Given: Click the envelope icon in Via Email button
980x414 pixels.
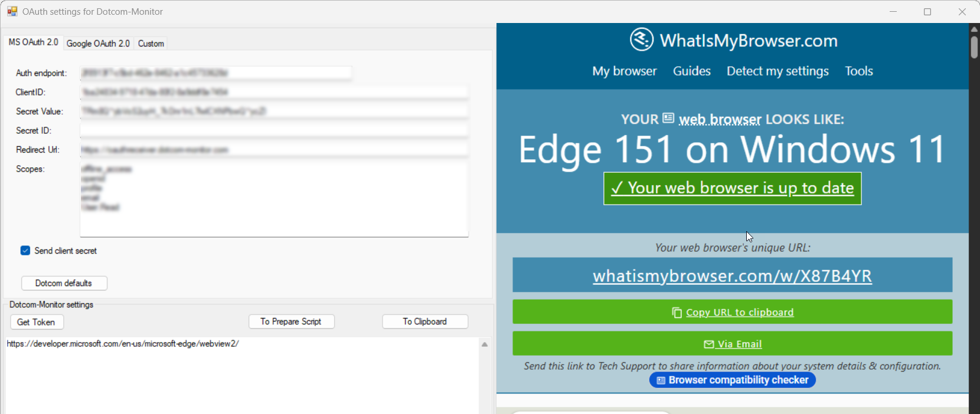Looking at the screenshot, I should click(709, 344).
